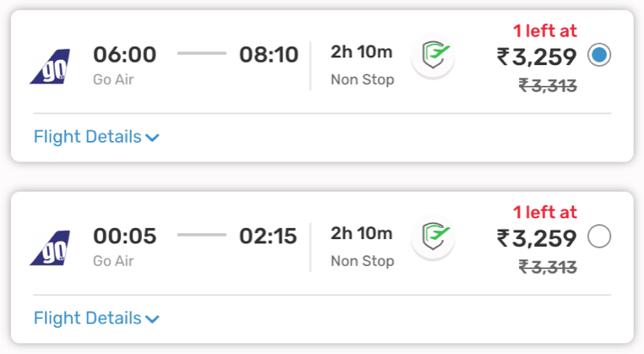Click the ₹3,259 price on the 00:05 flight
This screenshot has height=354, width=644.
click(537, 238)
